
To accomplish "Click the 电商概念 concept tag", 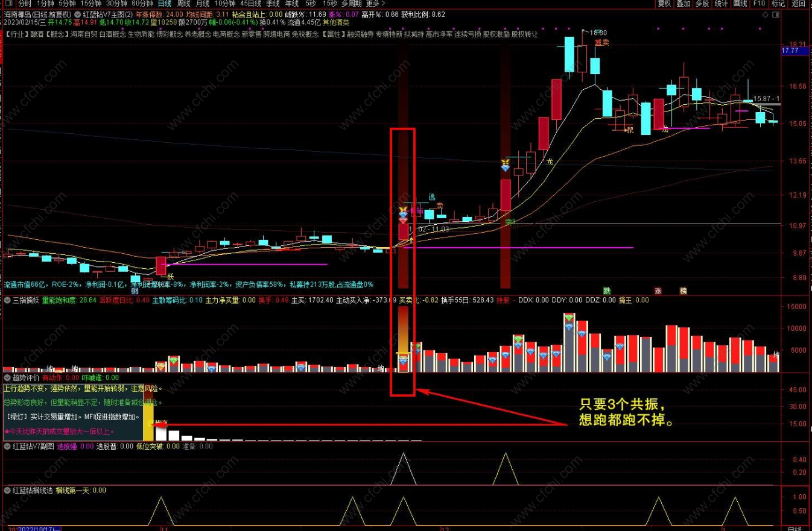I will (x=226, y=34).
